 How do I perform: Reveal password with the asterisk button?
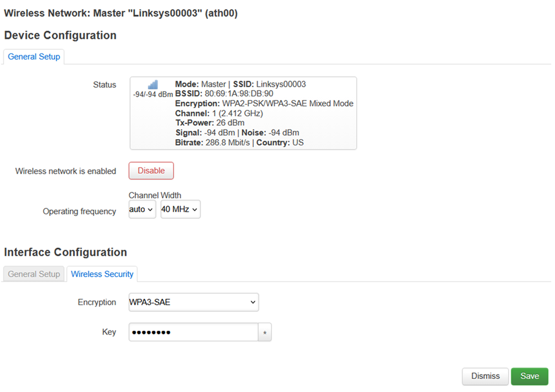point(265,332)
